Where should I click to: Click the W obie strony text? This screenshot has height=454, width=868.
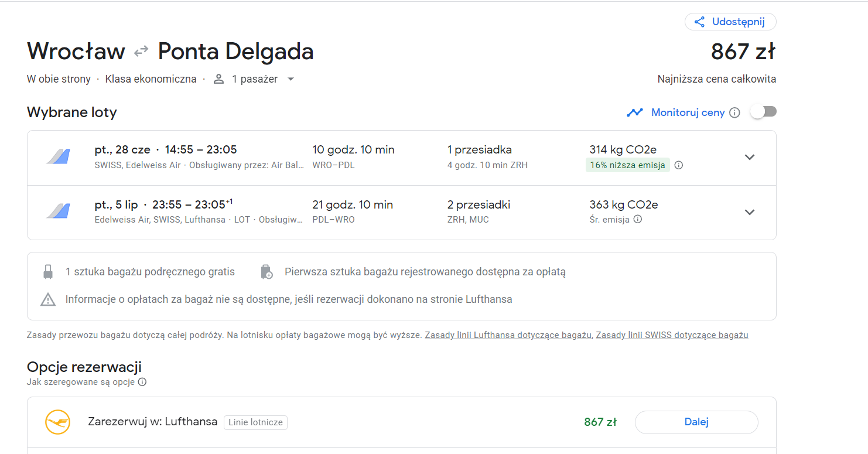pos(59,79)
